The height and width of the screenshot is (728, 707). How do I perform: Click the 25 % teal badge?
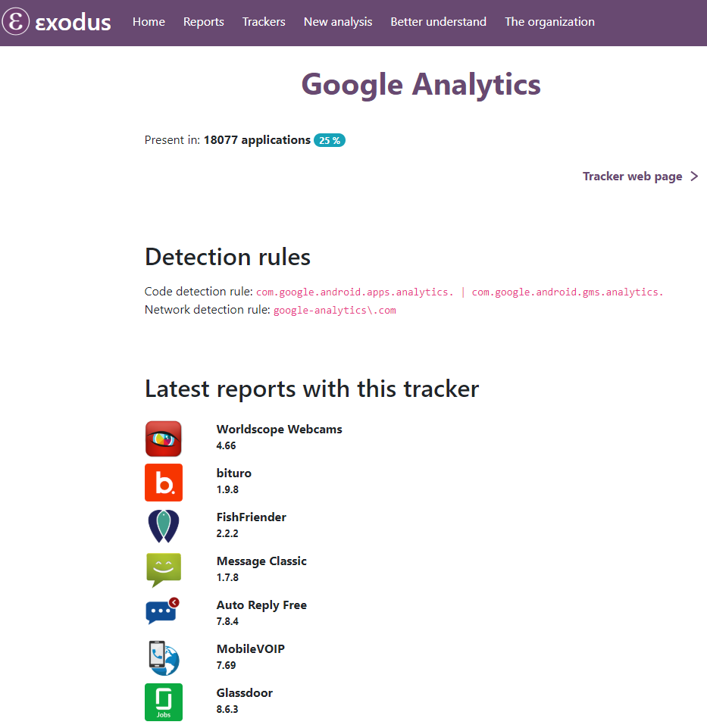[x=330, y=140]
